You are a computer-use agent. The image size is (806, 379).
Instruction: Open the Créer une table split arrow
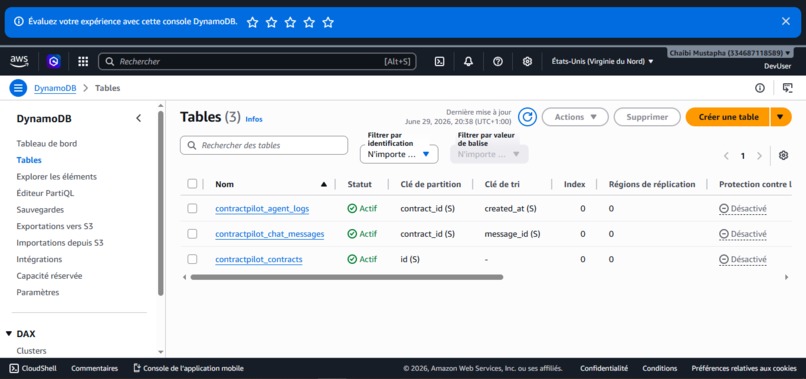[x=780, y=117]
